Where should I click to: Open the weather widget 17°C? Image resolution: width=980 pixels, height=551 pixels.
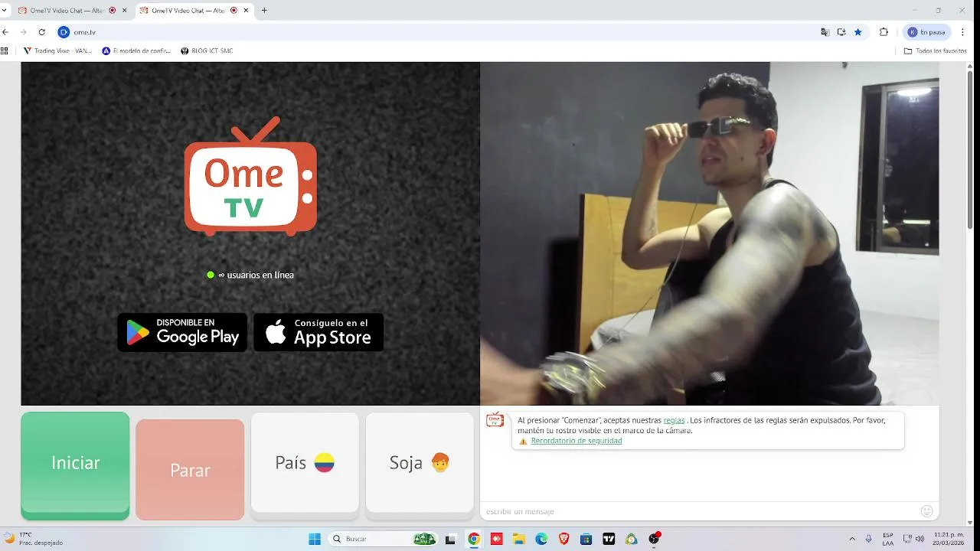34,539
